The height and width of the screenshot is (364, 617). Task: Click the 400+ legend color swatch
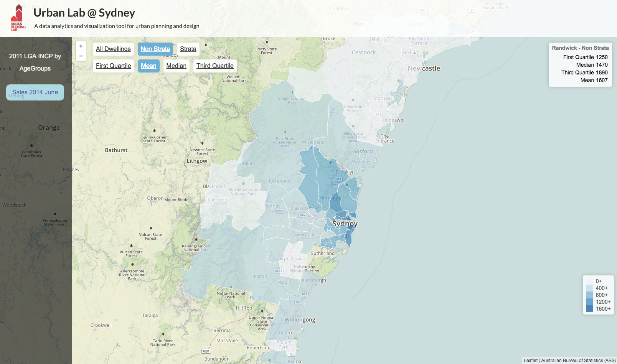[589, 288]
